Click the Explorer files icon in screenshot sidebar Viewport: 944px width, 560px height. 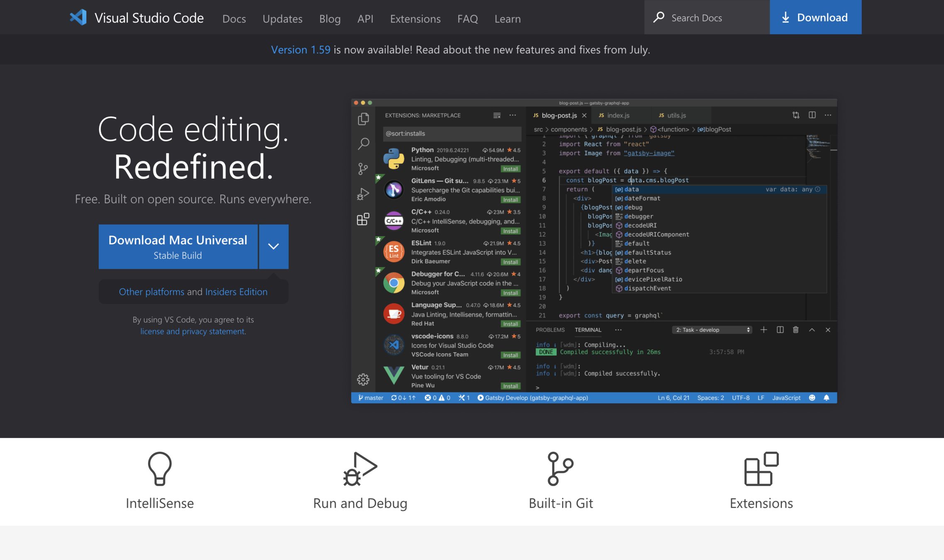(x=363, y=119)
